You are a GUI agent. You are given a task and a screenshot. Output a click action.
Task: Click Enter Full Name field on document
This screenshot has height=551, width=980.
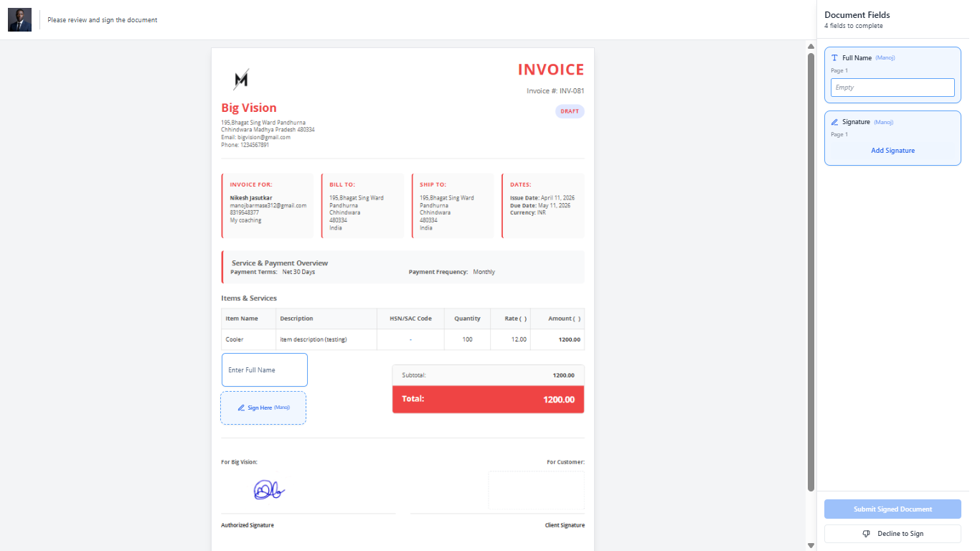[265, 370]
